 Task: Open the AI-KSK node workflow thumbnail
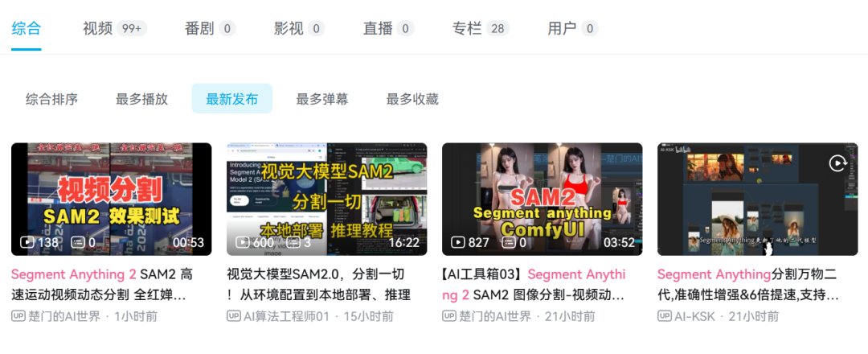757,199
